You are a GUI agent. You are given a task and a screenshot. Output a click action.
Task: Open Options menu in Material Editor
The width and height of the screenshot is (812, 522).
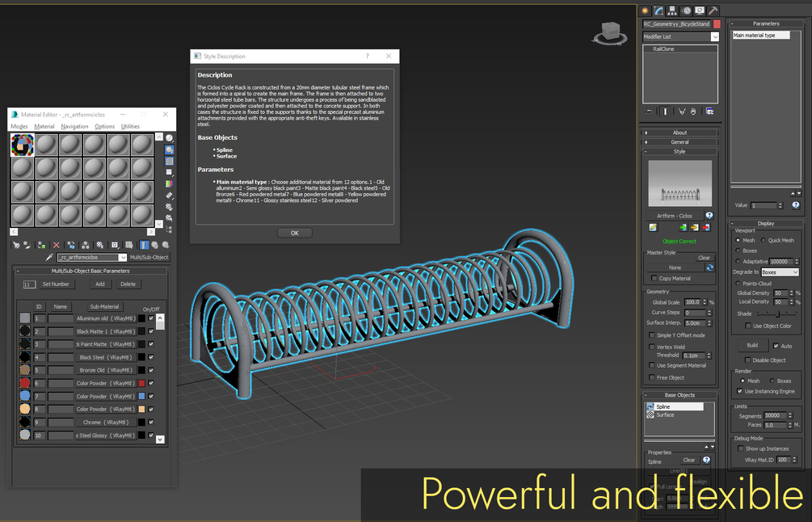[x=104, y=126]
